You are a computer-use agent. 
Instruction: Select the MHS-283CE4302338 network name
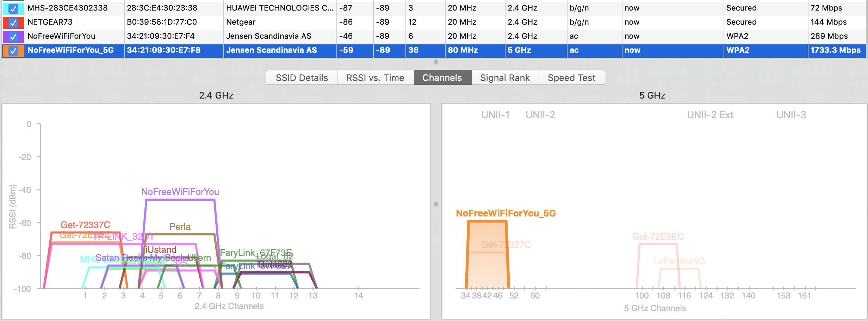68,8
